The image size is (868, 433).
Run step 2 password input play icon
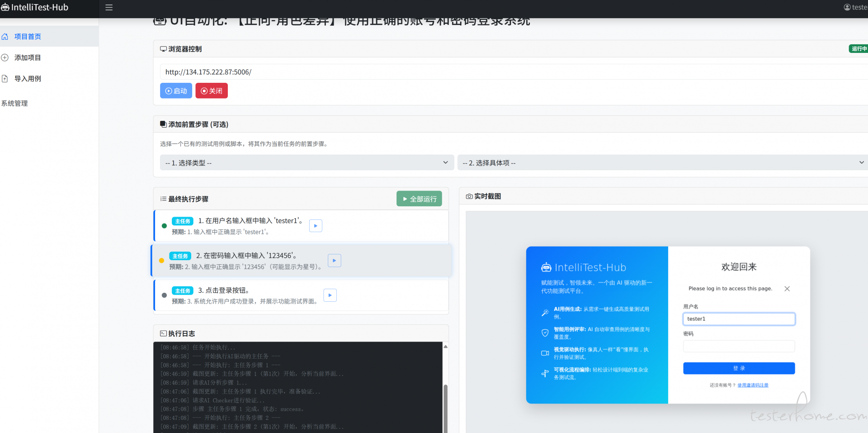[x=334, y=261]
